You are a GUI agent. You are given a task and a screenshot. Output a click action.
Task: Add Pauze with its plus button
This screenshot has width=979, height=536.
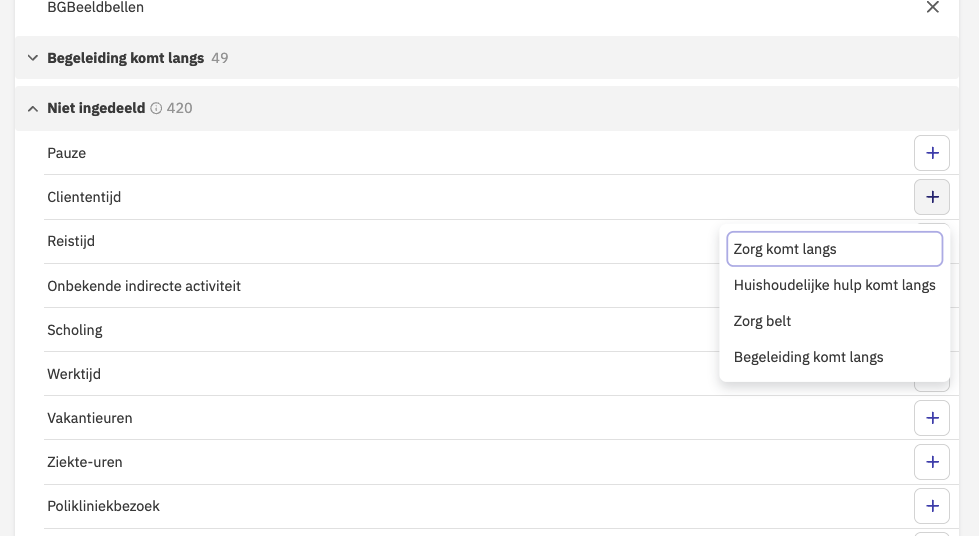pyautogui.click(x=932, y=153)
